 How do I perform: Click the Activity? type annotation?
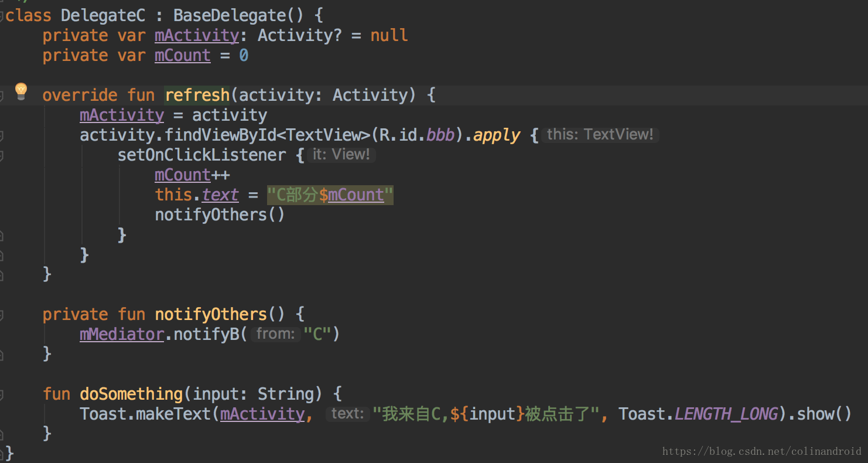pos(300,36)
